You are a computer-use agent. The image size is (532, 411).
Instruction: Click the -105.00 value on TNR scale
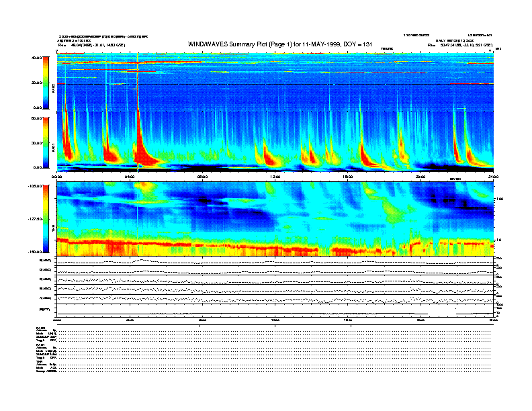(35, 186)
